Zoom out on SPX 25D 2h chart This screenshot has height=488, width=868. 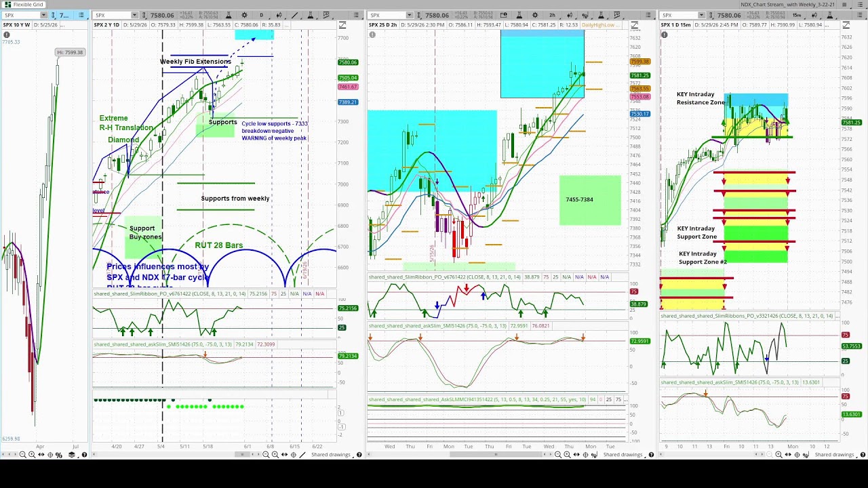557,454
